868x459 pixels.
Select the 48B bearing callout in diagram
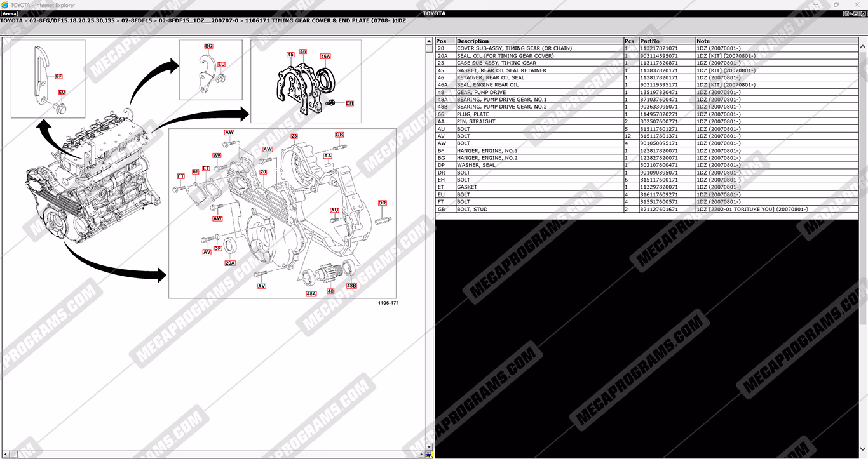pyautogui.click(x=351, y=286)
